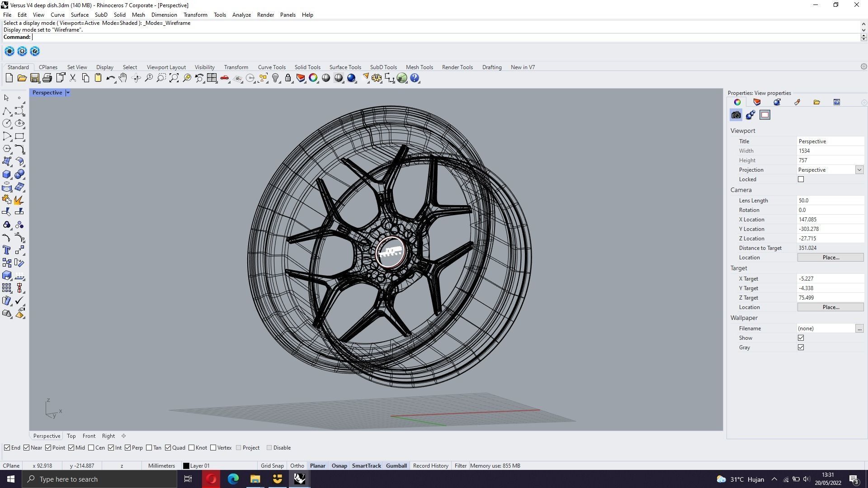868x488 pixels.
Task: Select the Rectangle tool in left sidebar
Action: click(x=19, y=136)
